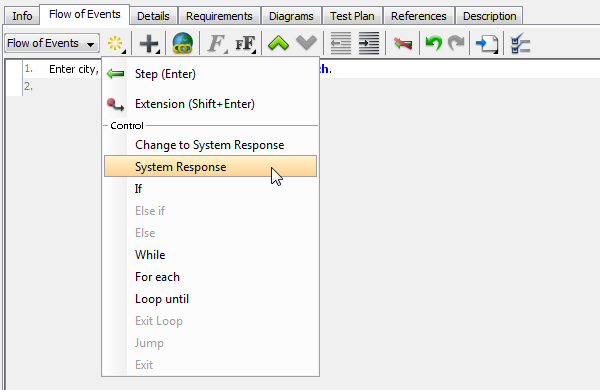This screenshot has width=600, height=390.
Task: Click the checklist options icon
Action: click(x=520, y=43)
